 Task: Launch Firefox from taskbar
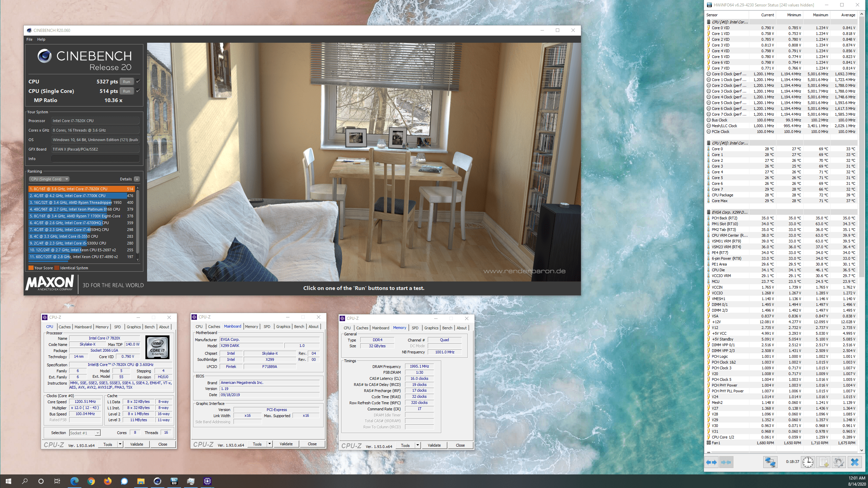[107, 481]
